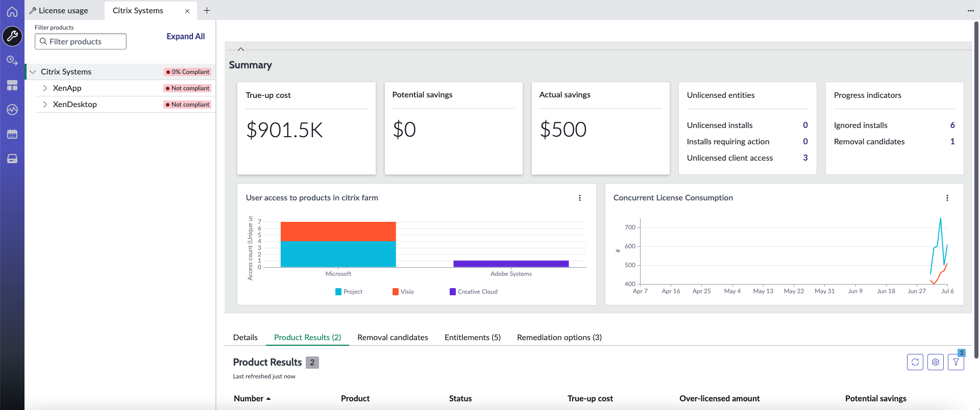Click the Expand All link
The image size is (980, 410).
coord(185,36)
